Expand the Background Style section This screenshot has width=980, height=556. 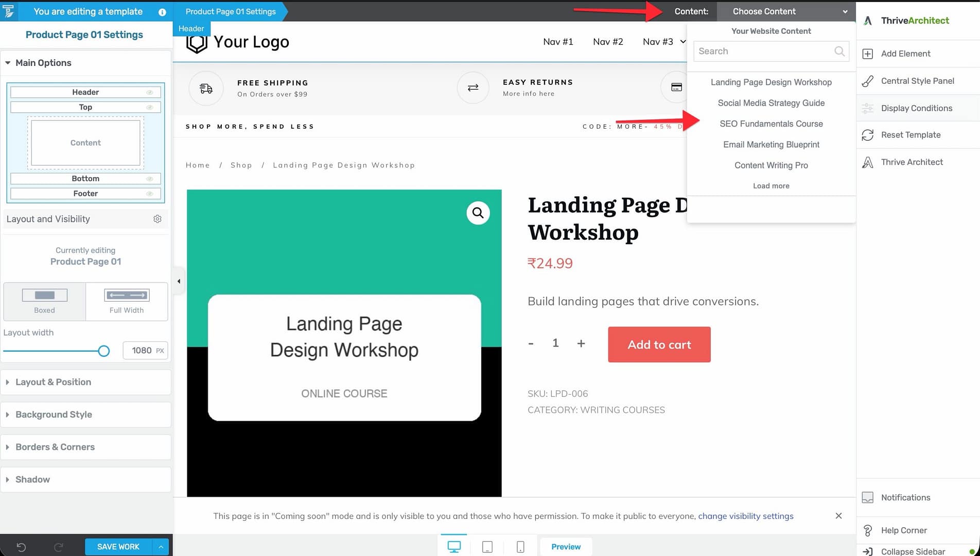tap(54, 414)
